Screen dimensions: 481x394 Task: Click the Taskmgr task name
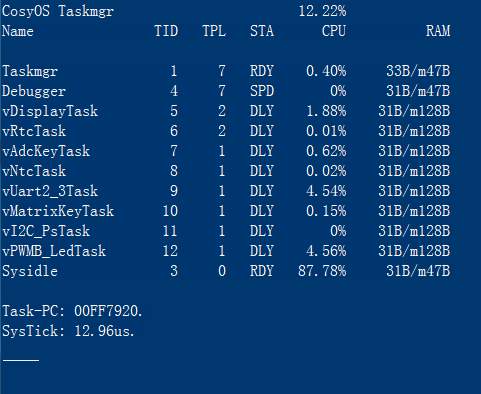point(30,71)
